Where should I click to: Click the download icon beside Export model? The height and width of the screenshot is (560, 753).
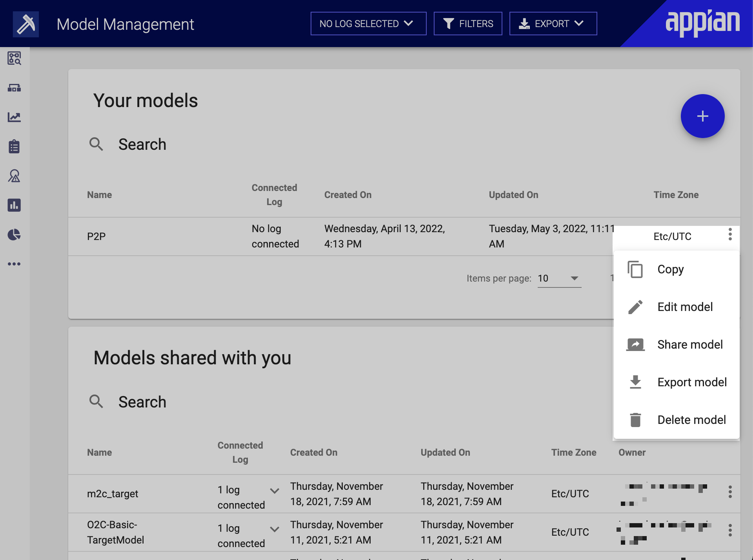[635, 382]
